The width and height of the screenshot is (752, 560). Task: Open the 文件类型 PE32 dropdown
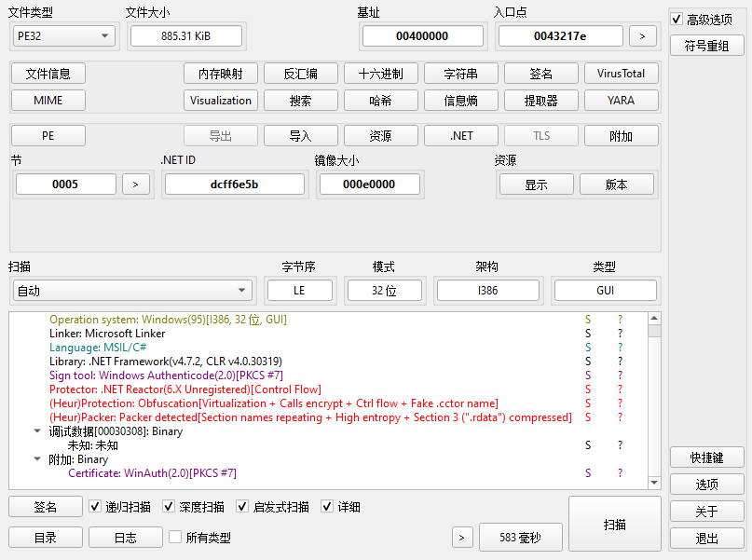point(63,36)
